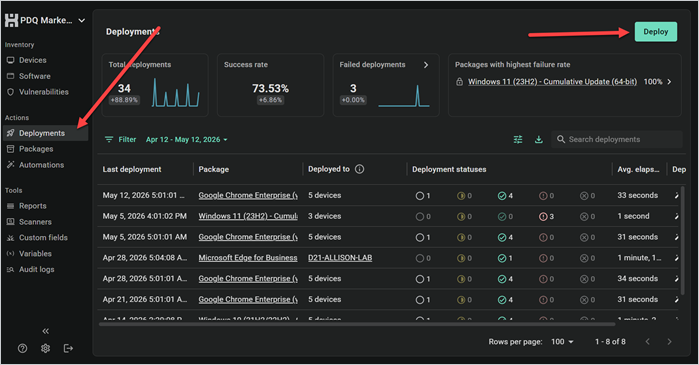Open the Apr 12 - May 12, 2026 date range dropdown
The width and height of the screenshot is (699, 365).
187,139
